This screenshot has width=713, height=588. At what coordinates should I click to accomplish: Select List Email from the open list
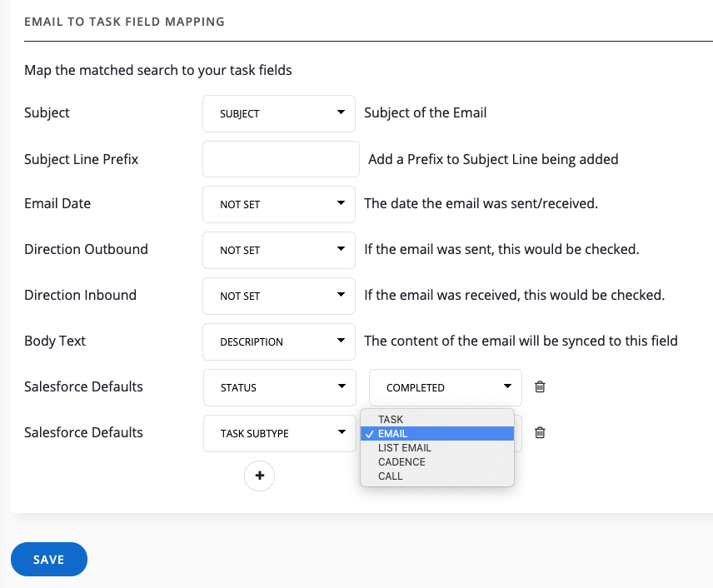[404, 448]
